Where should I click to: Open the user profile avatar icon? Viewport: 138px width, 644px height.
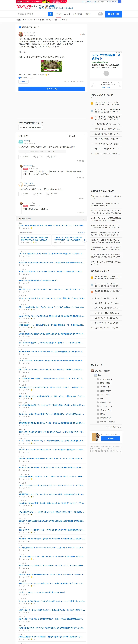tap(100, 14)
